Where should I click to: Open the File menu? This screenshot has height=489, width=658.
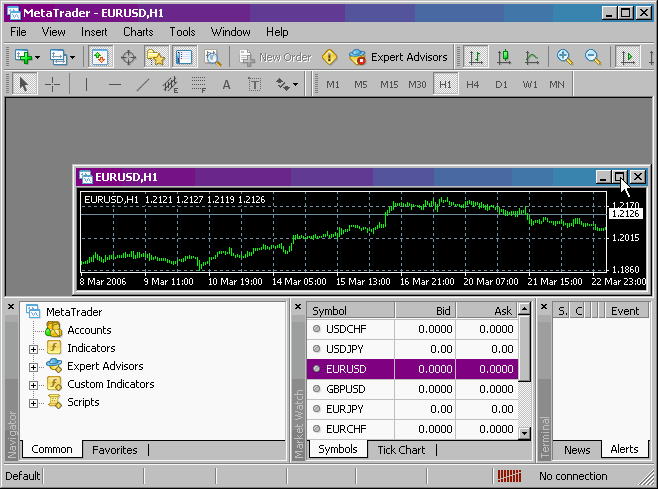click(x=18, y=32)
